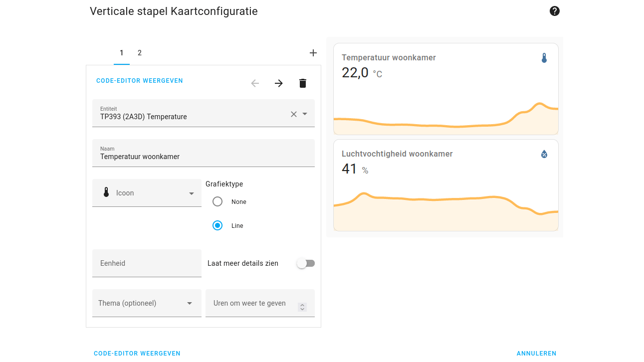This screenshot has width=644, height=362.
Task: Open the Entiteit dropdown arrow
Action: click(x=305, y=114)
